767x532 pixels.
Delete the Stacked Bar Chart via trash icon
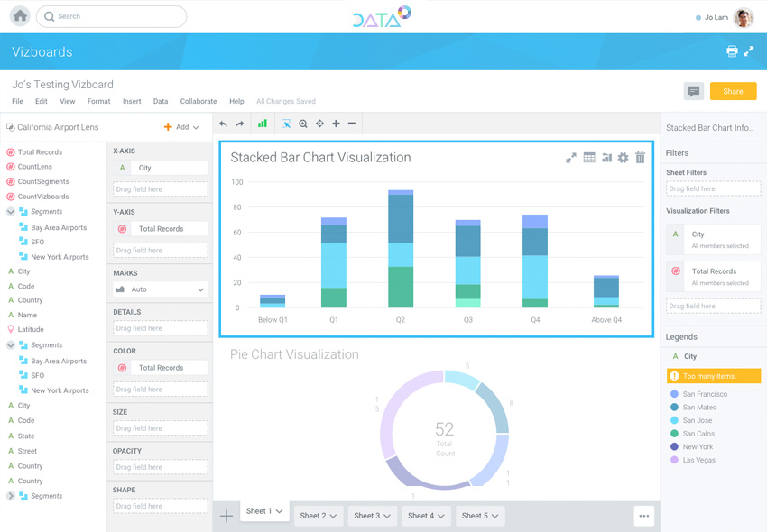pyautogui.click(x=640, y=158)
